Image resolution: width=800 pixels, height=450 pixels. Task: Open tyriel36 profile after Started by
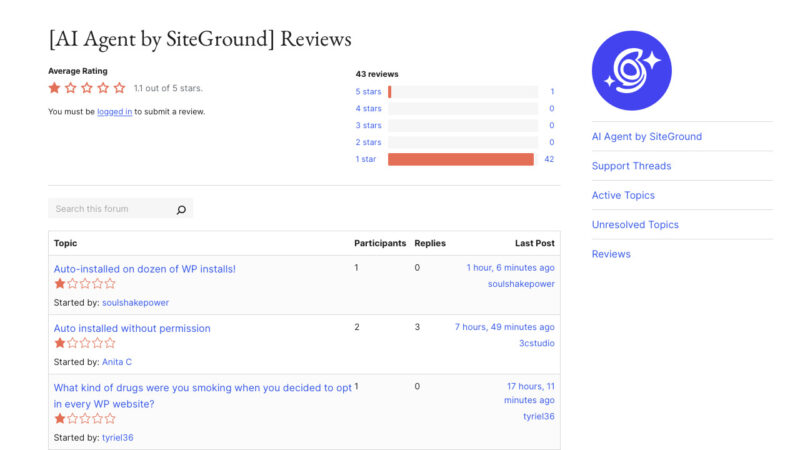[x=117, y=438]
